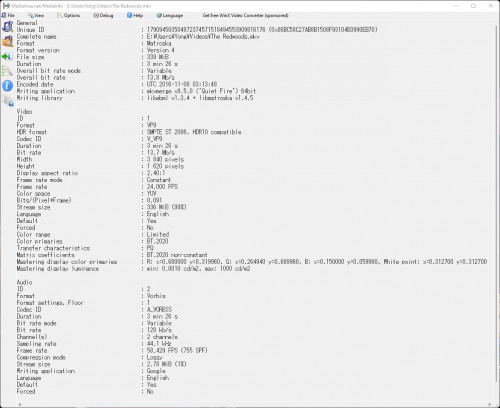Screen dimensions: 500x408
Task: Click the Get free WinX Video Converter link
Action: click(x=245, y=15)
